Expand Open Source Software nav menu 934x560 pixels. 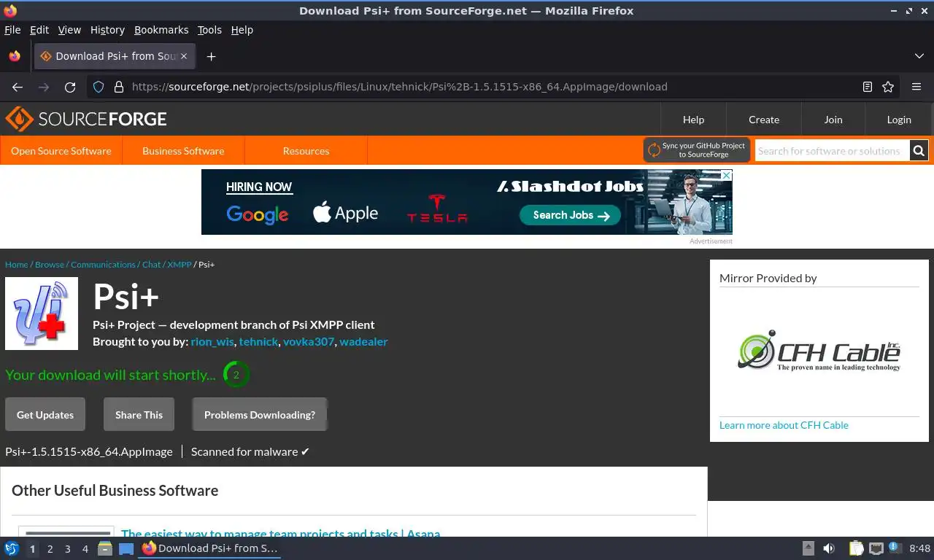[61, 151]
